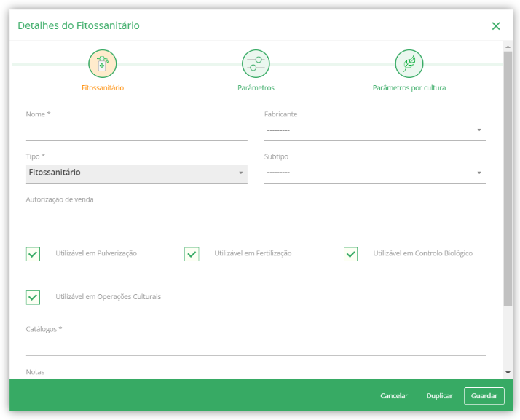
Task: Switch to the Parâmetros tab label
Action: tap(256, 88)
